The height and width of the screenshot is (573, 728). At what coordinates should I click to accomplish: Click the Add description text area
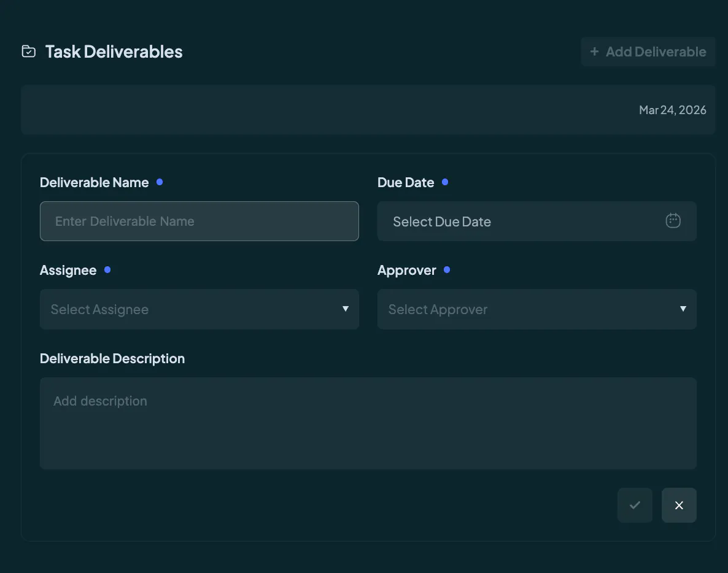368,423
